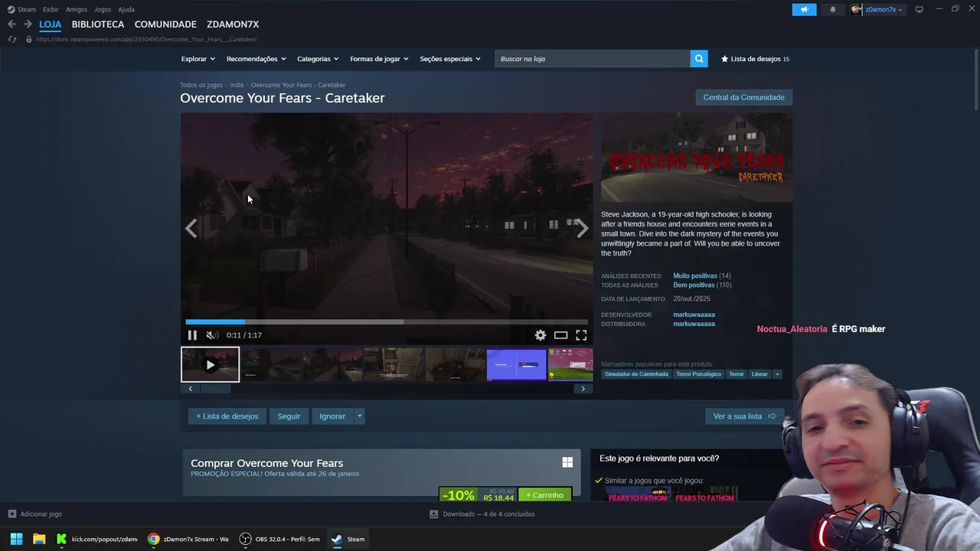The height and width of the screenshot is (551, 980).
Task: Type in Buscar na loja field
Action: click(x=593, y=59)
